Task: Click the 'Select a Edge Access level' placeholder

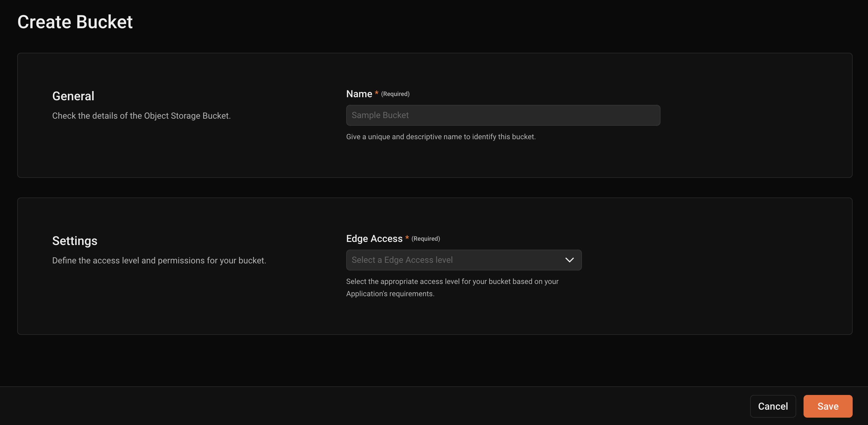Action: [x=402, y=260]
